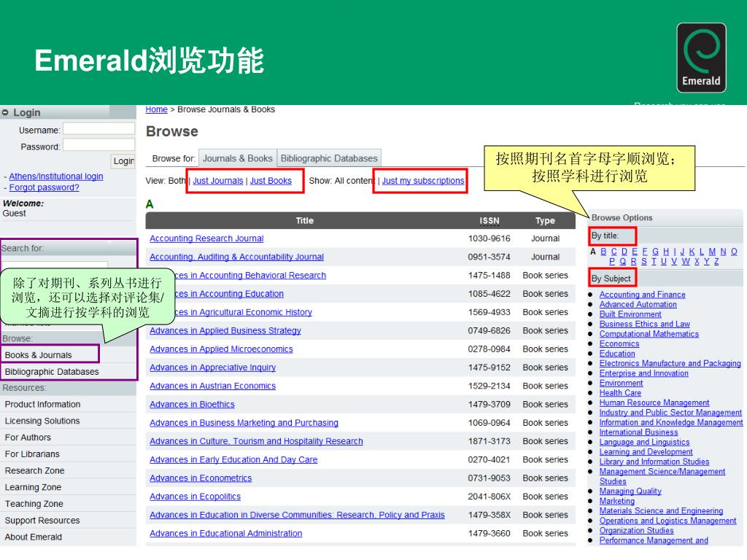Open Advances in Business Marketing and Purchasing

click(244, 423)
